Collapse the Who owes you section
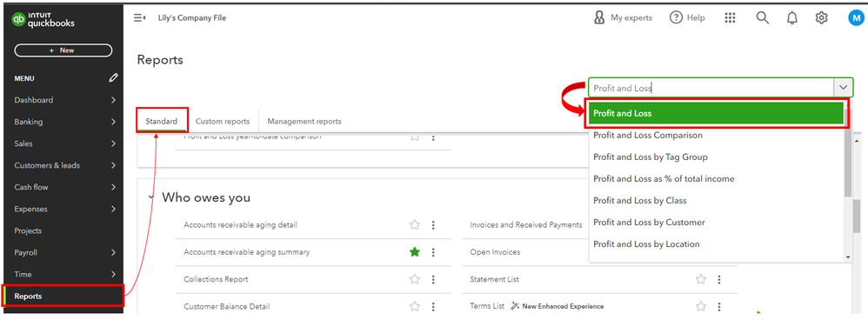This screenshot has height=320, width=868. point(150,197)
